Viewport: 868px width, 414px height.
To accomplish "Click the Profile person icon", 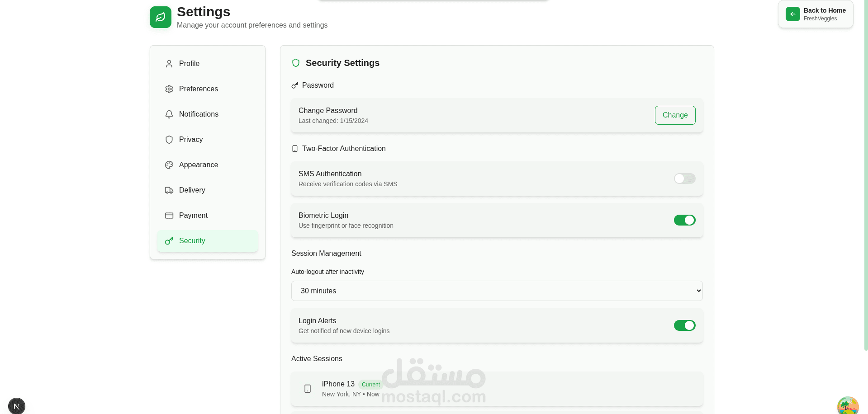I will (169, 64).
